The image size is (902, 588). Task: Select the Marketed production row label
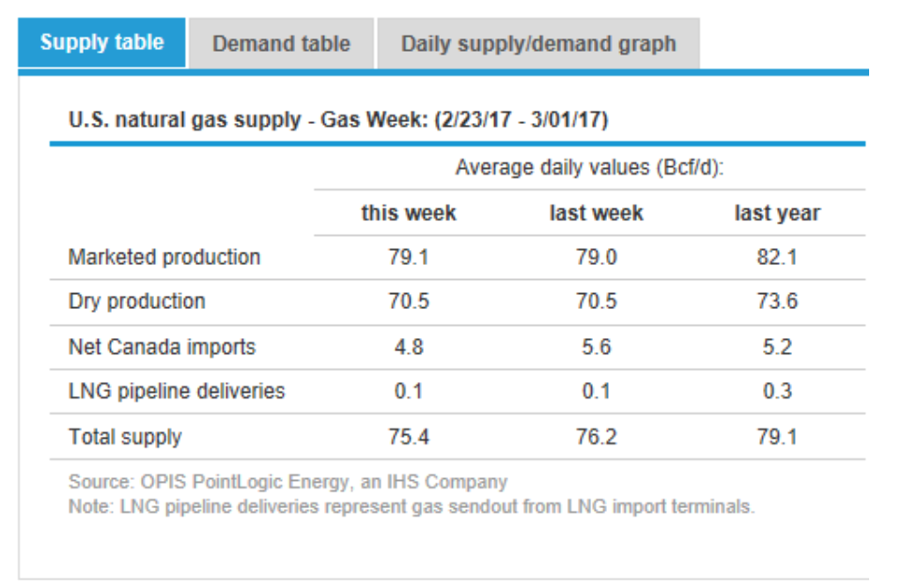tap(164, 257)
